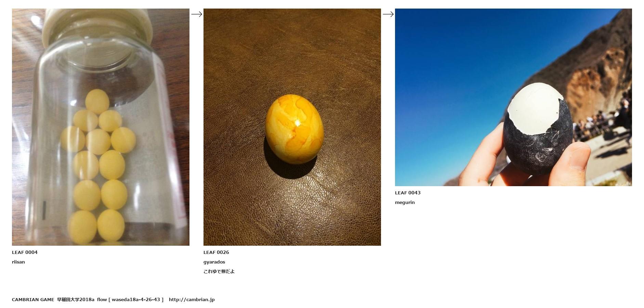Open the http://cambrian.jp link
This screenshot has width=644, height=308.
click(192, 299)
